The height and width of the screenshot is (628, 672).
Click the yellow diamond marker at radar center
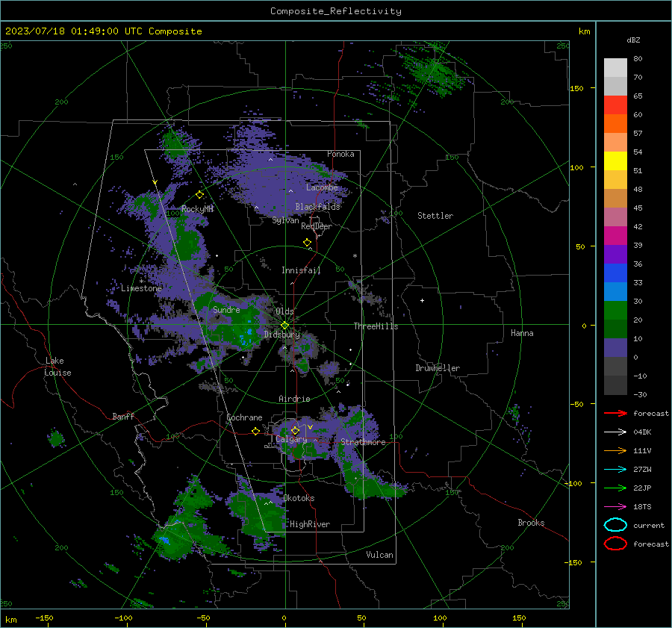click(284, 326)
